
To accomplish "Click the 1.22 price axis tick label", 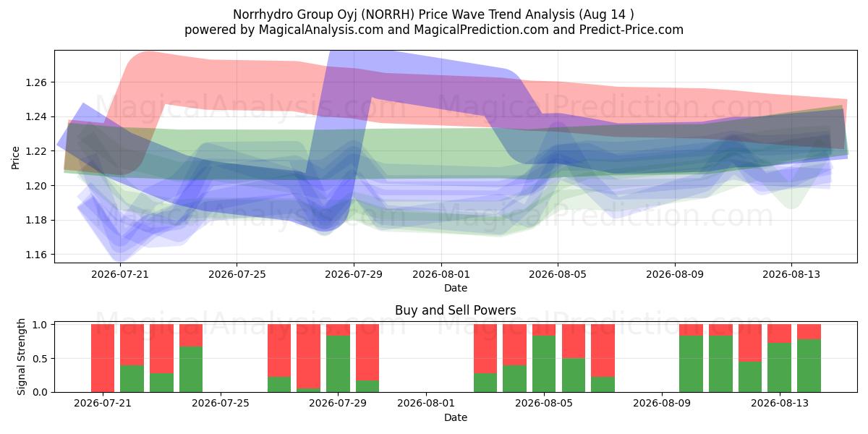I will [x=35, y=151].
